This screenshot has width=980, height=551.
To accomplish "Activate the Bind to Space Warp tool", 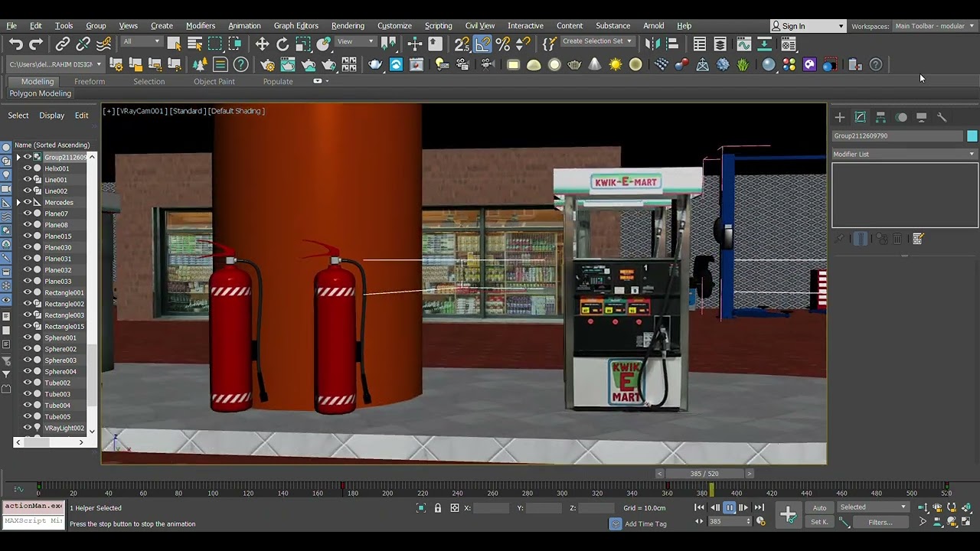I will click(104, 44).
